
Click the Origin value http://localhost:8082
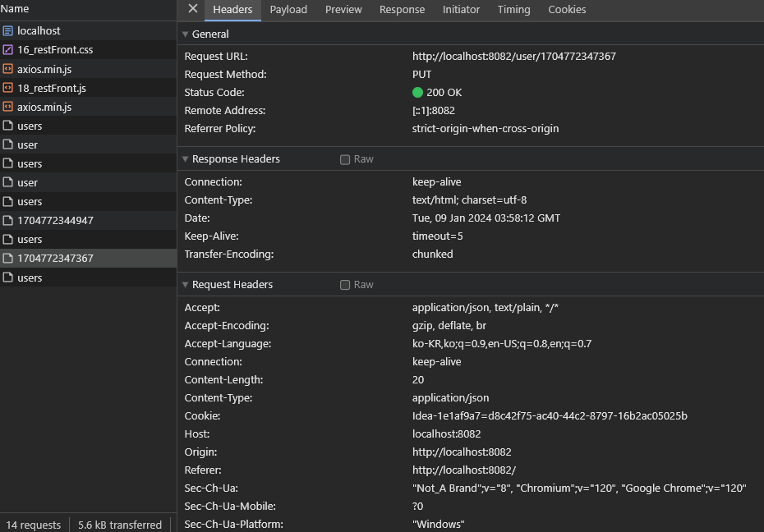[x=462, y=452]
